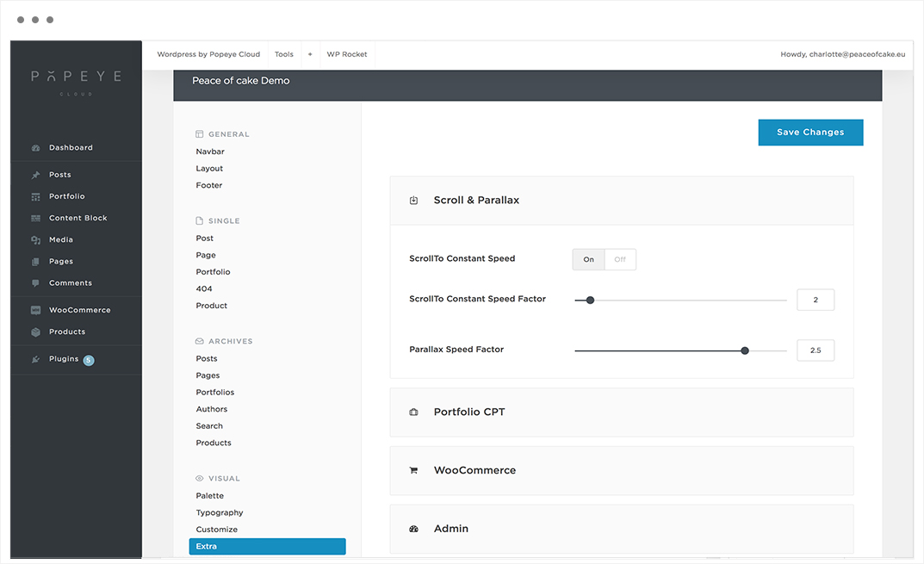Open the Archives Posts settings
This screenshot has width=924, height=564.
click(207, 359)
